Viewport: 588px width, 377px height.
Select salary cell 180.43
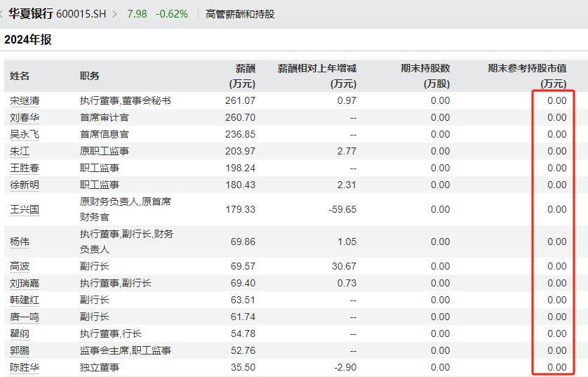pyautogui.click(x=241, y=185)
